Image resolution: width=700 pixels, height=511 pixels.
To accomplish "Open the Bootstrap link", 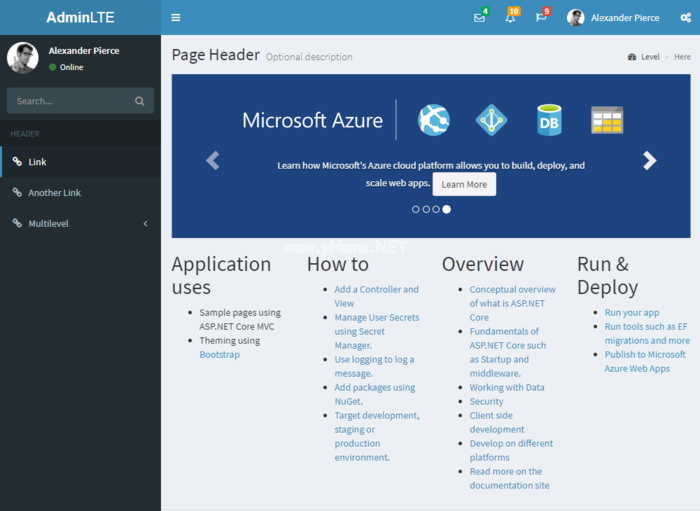I will pos(220,354).
